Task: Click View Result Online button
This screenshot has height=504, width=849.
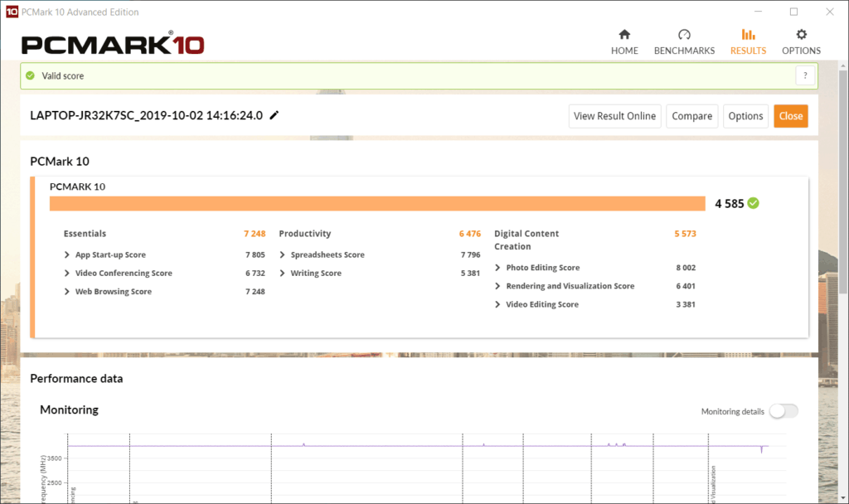Action: point(614,116)
